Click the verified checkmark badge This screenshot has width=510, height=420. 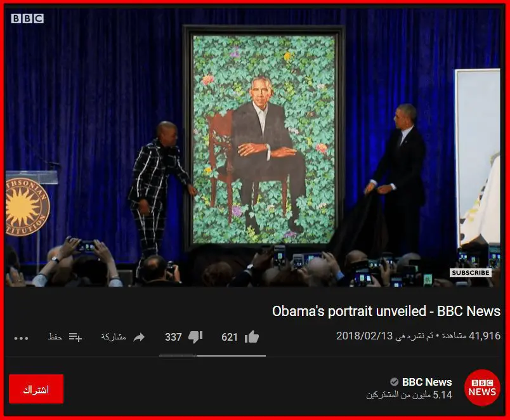[x=394, y=381]
